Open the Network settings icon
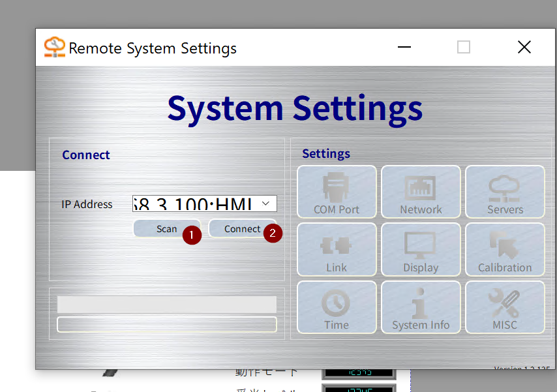557x392 pixels. (x=421, y=191)
